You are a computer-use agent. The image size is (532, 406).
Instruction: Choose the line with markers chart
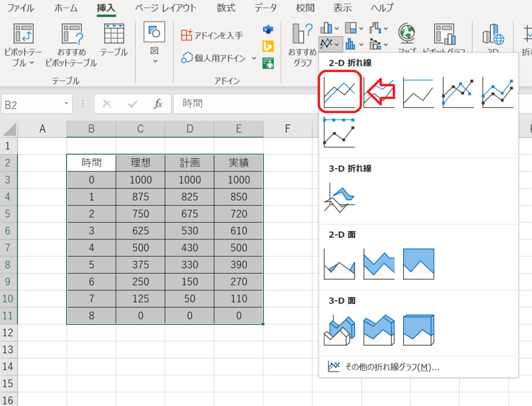click(458, 92)
